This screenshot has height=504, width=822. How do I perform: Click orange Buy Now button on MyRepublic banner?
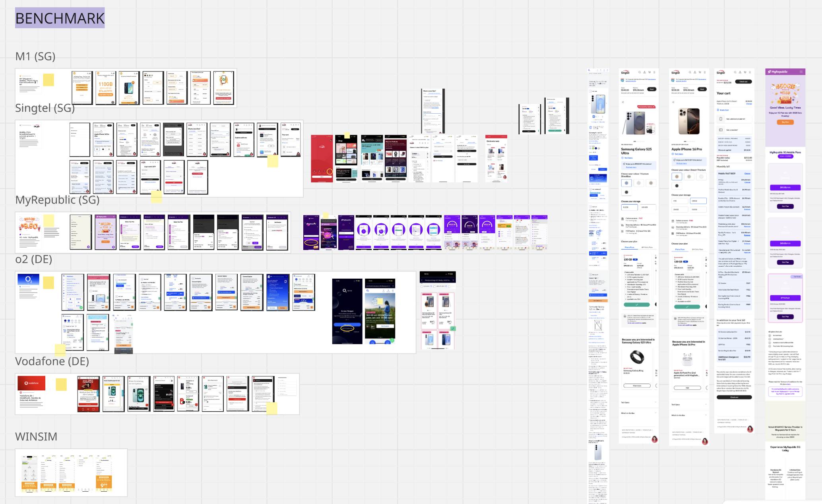click(x=785, y=122)
